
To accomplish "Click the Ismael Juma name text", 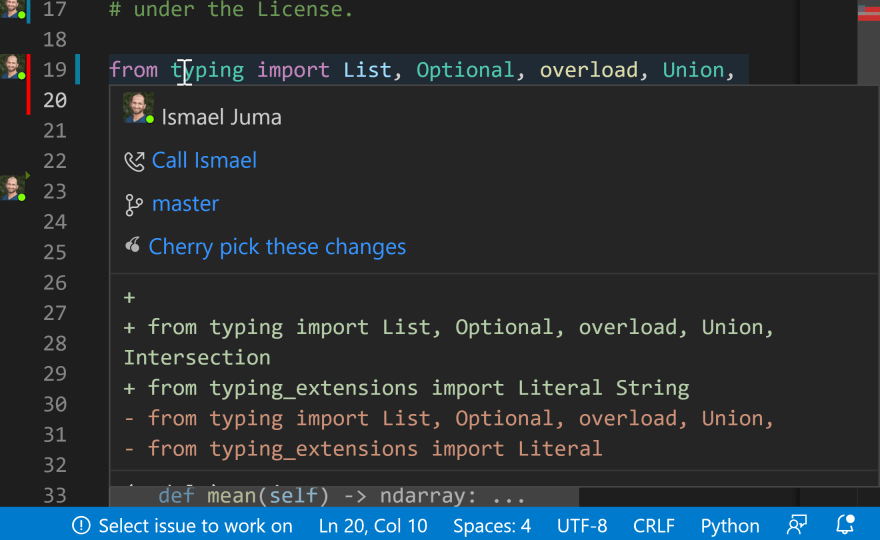I will click(221, 117).
